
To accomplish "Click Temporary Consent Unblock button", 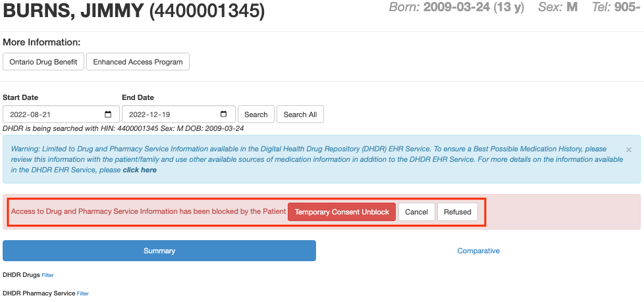I will (342, 212).
